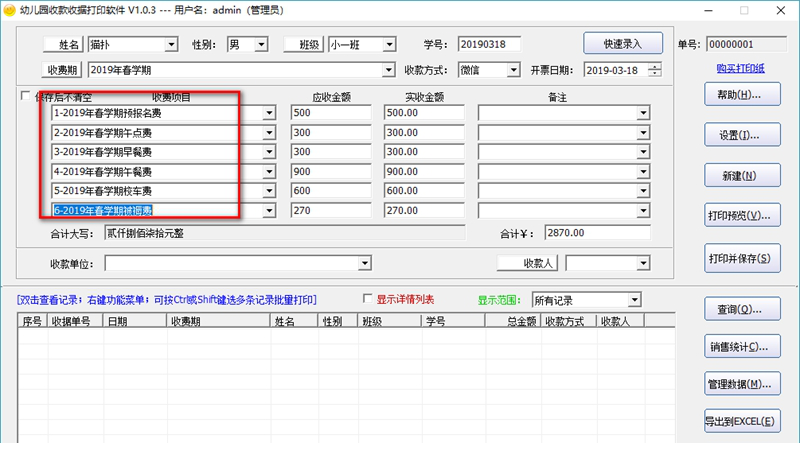This screenshot has width=800, height=460.
Task: Open the 收款方式 dropdown
Action: pos(513,70)
